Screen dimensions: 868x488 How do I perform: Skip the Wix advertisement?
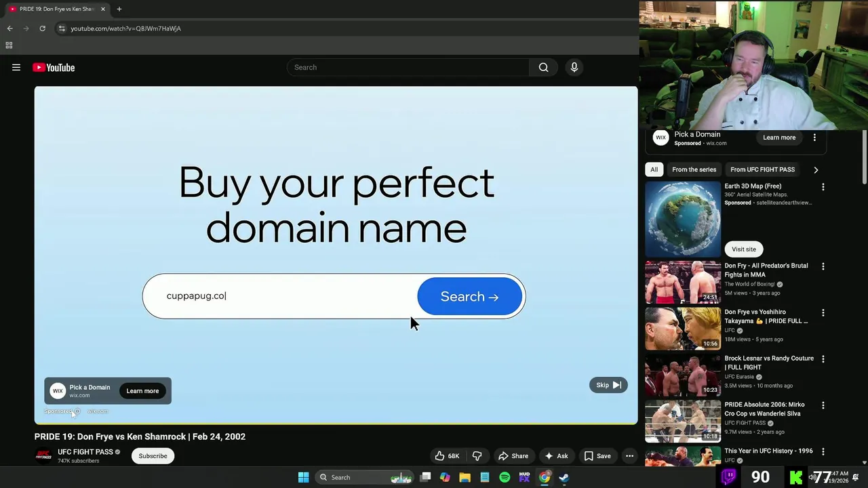click(608, 385)
